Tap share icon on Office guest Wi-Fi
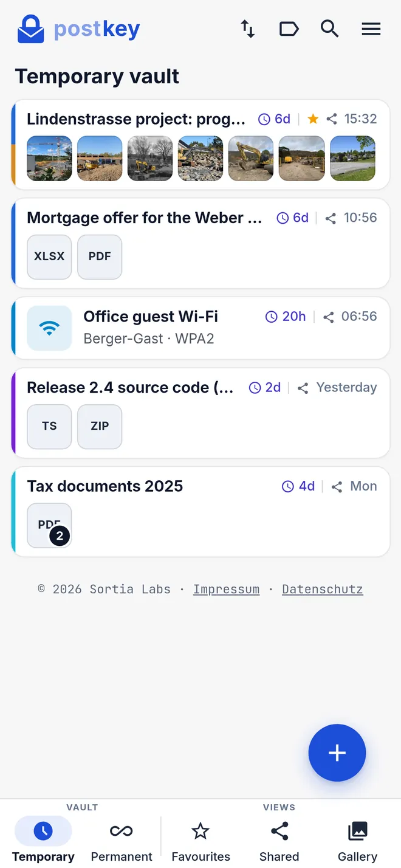The image size is (401, 868). 329,317
